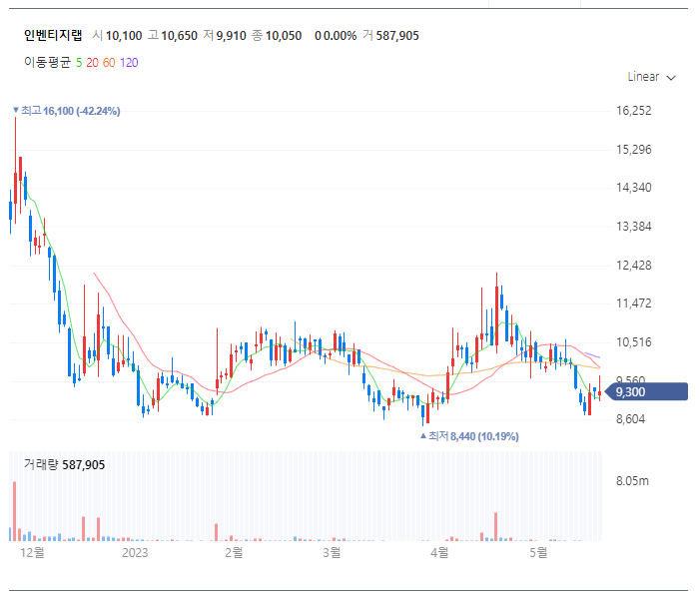Click the 0.00% change value
Viewport: 700px width, 595px height.
click(340, 36)
